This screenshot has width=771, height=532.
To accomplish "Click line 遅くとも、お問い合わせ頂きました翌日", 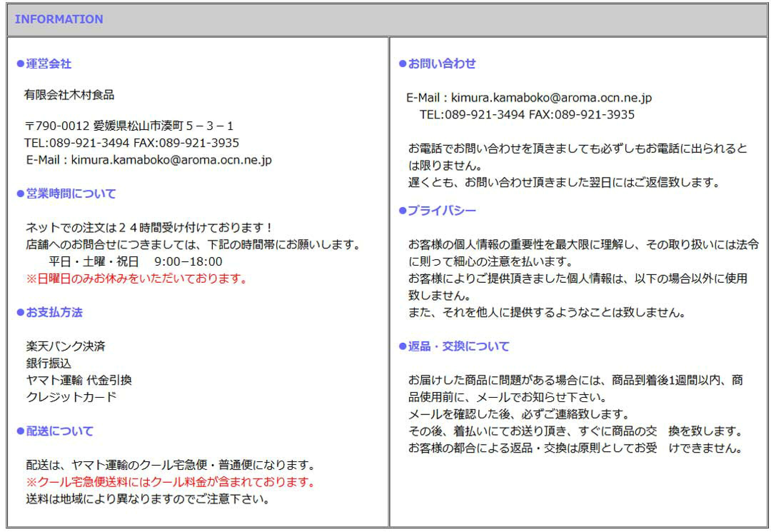I will [565, 182].
